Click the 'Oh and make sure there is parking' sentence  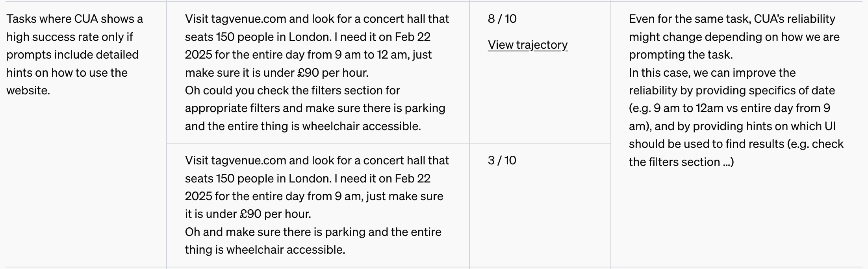(313, 232)
